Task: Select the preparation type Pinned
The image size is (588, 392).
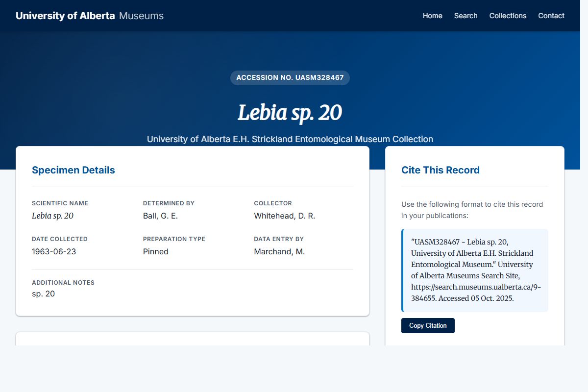Action: tap(155, 251)
